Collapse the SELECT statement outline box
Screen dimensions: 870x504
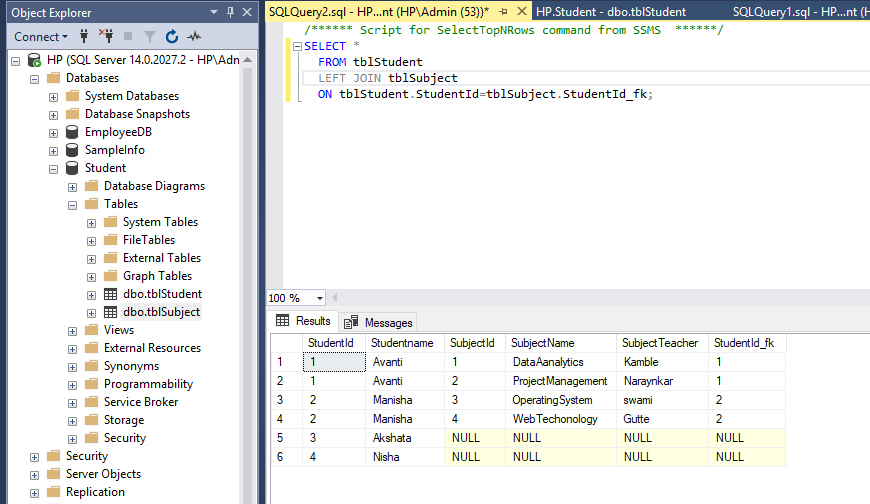[x=297, y=47]
